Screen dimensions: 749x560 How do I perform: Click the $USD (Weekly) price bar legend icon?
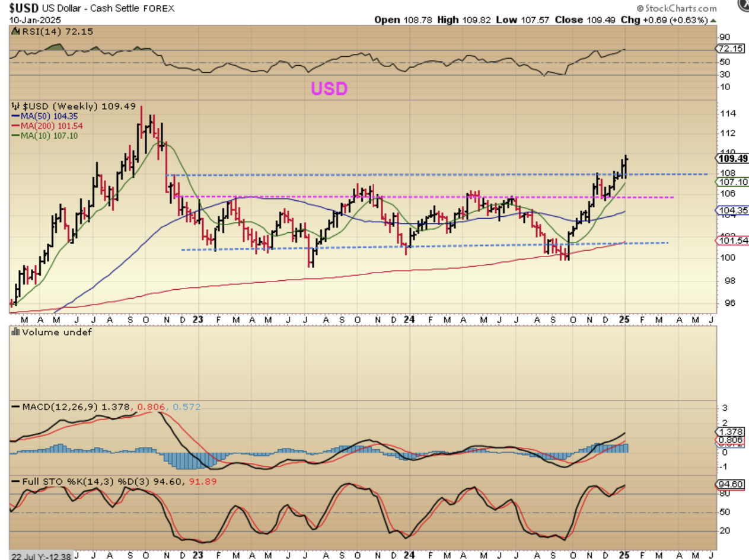coord(15,105)
